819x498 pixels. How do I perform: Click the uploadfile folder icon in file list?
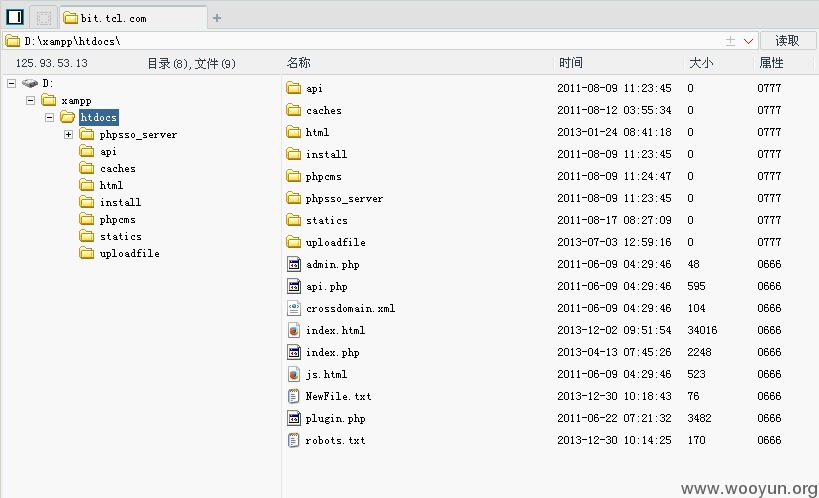click(294, 242)
